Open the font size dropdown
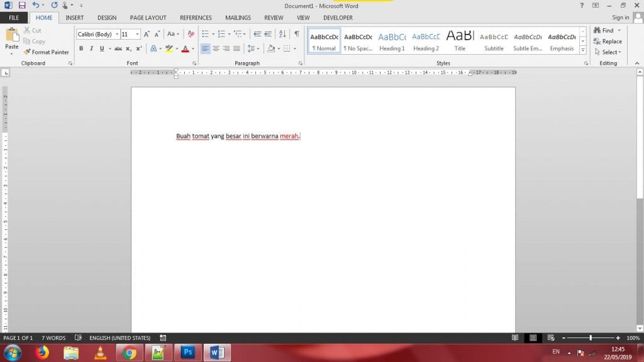The height and width of the screenshot is (362, 644). click(x=138, y=34)
